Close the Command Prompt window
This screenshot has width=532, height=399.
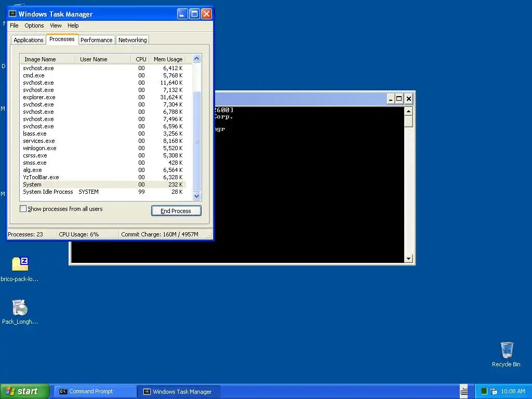coord(408,99)
